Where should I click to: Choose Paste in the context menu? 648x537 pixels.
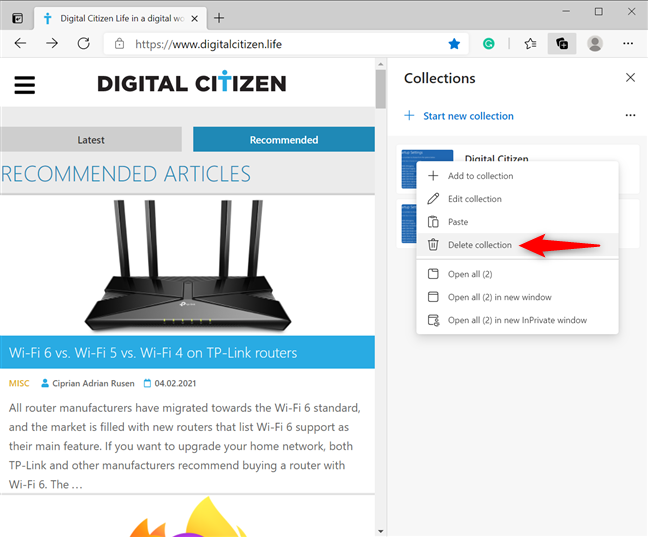(517, 222)
